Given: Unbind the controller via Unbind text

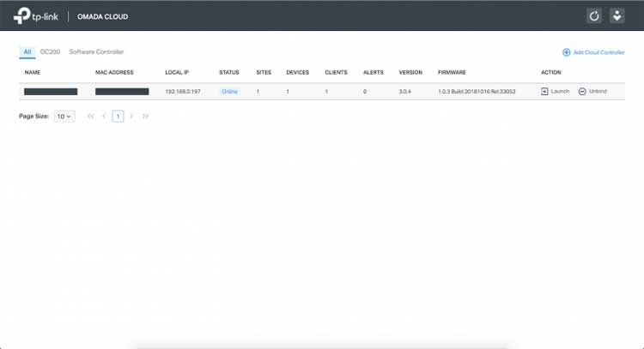Looking at the screenshot, I should click(598, 92).
